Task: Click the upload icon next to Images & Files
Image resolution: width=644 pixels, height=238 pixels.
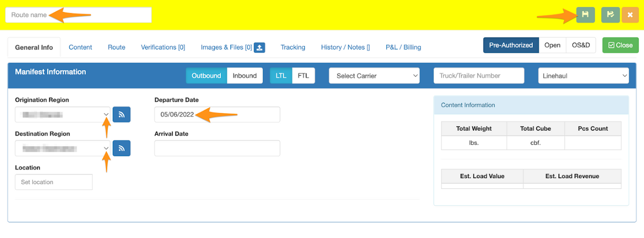Action: (x=260, y=47)
